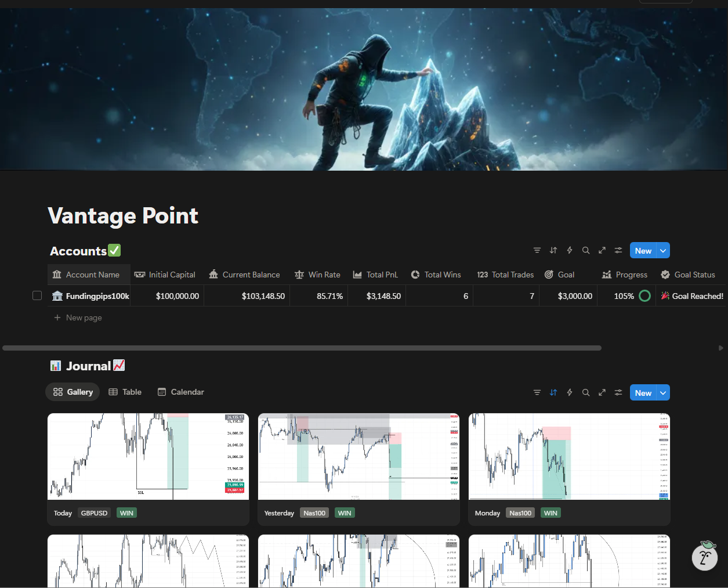Click the $3,148.50 Total PnL cell
Viewport: 728px width, 588px height.
tap(376, 296)
